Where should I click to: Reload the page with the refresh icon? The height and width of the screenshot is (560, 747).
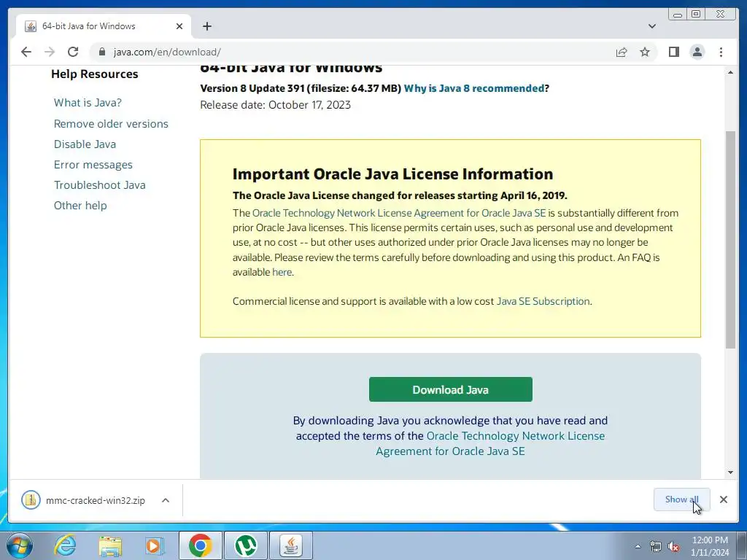pos(73,52)
